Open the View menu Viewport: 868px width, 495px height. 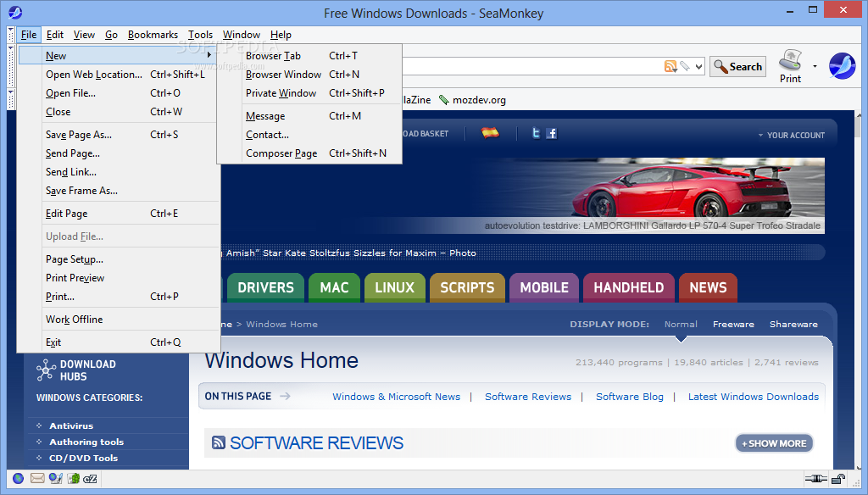coord(84,35)
